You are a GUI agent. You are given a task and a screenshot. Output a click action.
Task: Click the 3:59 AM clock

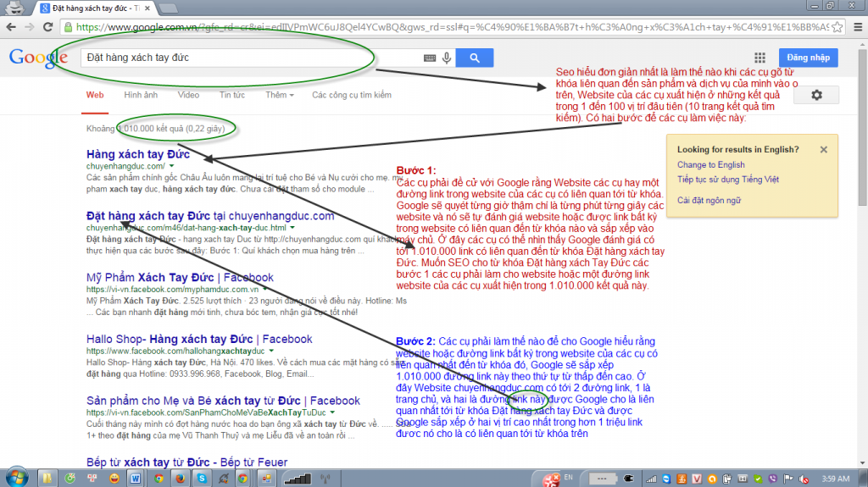pyautogui.click(x=836, y=479)
